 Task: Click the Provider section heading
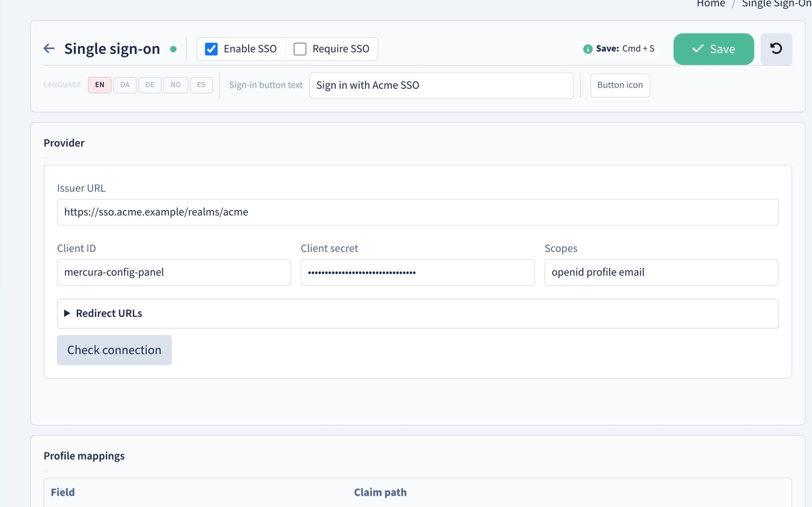64,143
